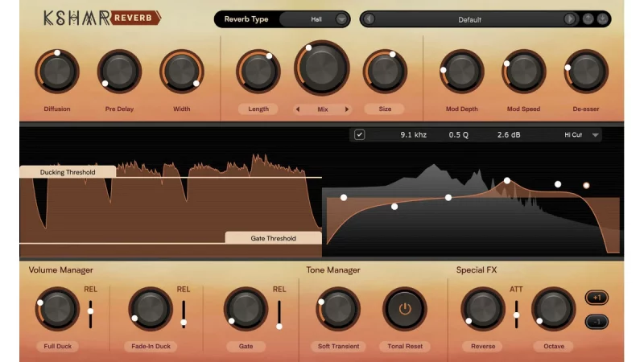Viewport: 644px width, 362px height.
Task: Click the preset upload arrow icon
Action: tap(588, 19)
